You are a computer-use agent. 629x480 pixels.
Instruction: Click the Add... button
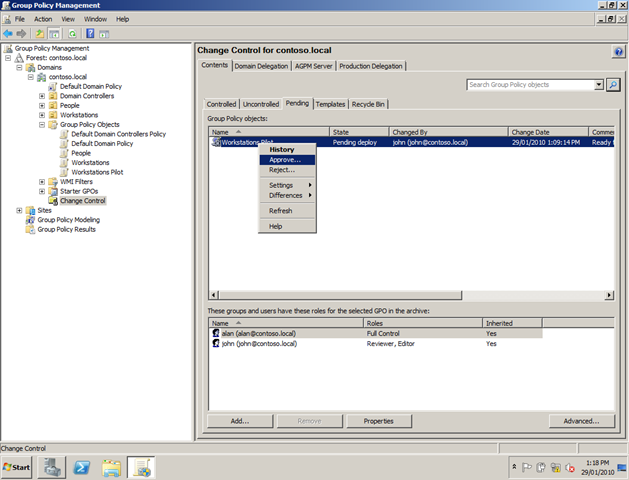pos(239,421)
